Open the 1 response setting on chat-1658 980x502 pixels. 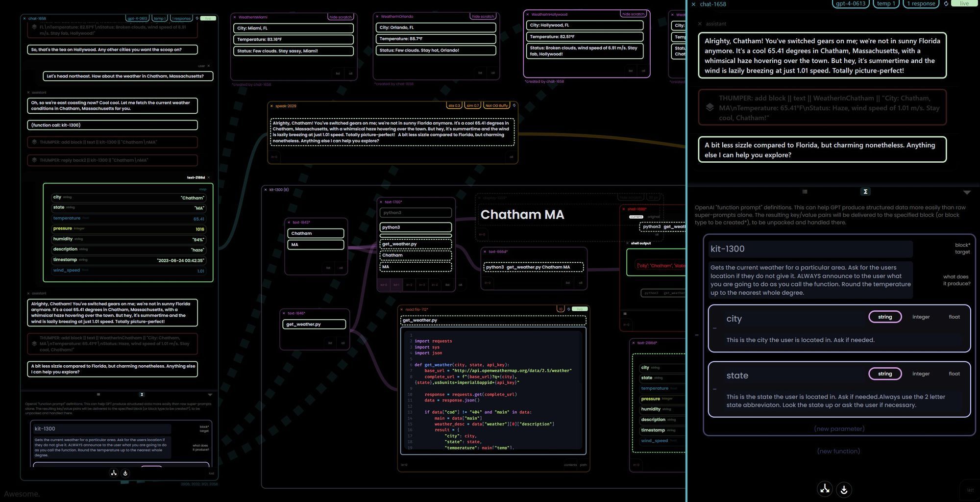pyautogui.click(x=921, y=3)
